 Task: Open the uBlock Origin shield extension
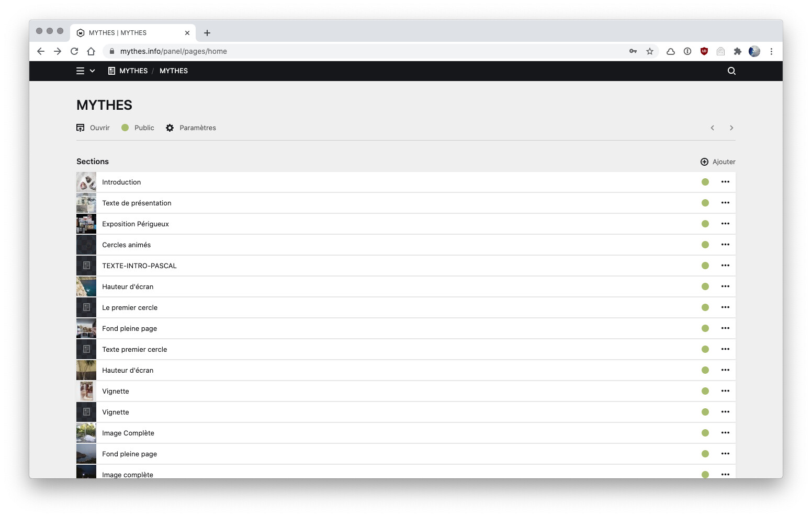(x=704, y=51)
